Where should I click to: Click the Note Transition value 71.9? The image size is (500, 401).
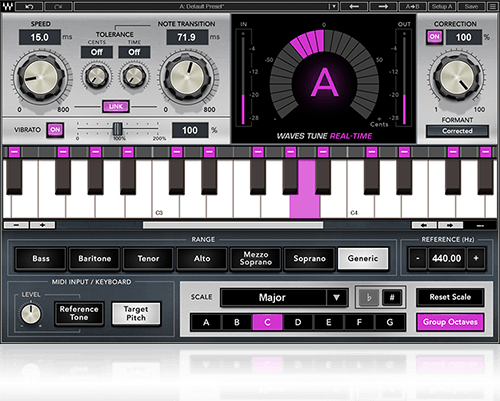187,37
